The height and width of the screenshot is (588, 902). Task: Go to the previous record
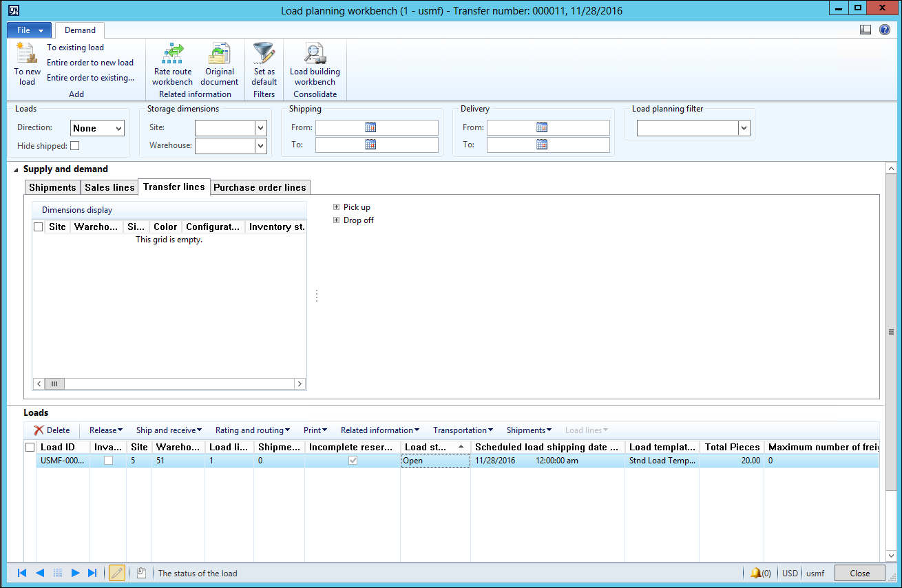[40, 573]
